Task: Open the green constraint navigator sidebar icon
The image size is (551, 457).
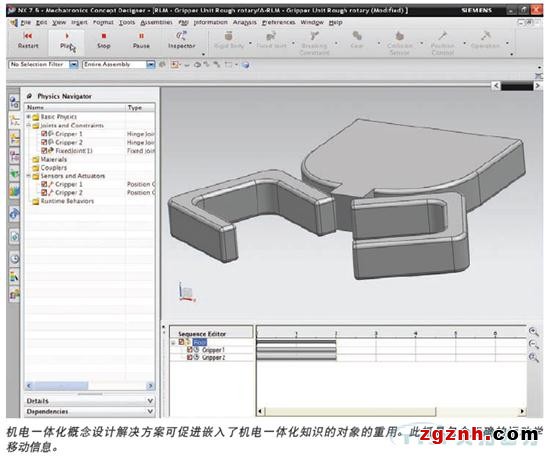Action: [x=14, y=174]
